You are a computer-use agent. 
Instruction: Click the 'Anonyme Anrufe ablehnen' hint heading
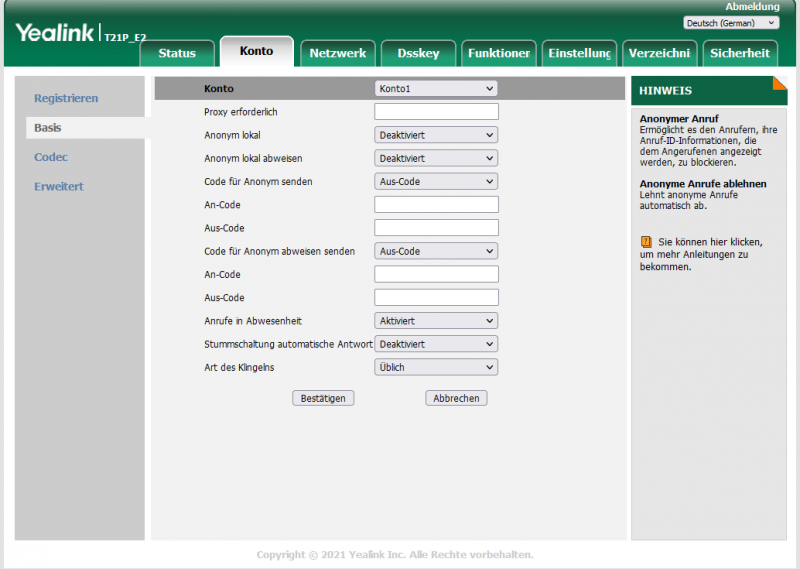click(703, 184)
